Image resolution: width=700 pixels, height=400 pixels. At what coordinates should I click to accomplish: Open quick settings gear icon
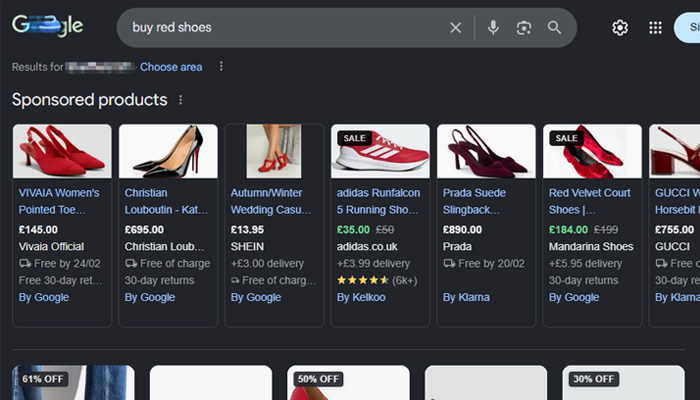620,28
